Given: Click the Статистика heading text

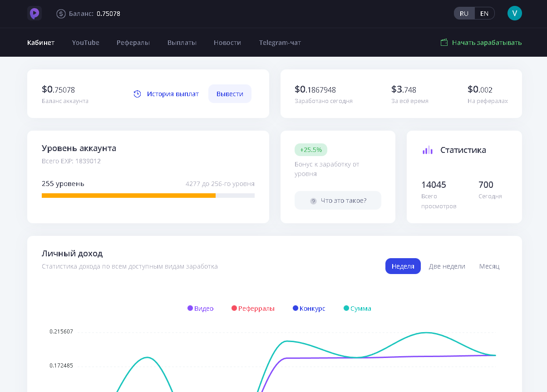Looking at the screenshot, I should [463, 150].
